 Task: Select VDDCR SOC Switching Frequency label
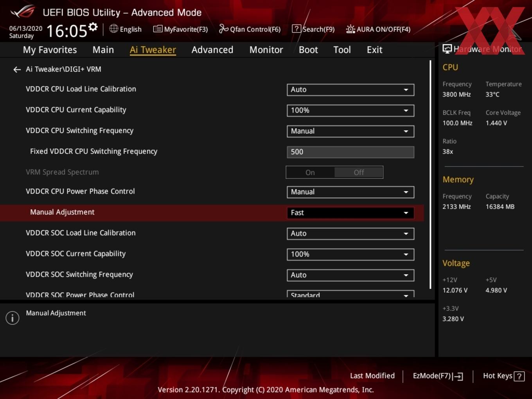pyautogui.click(x=79, y=274)
